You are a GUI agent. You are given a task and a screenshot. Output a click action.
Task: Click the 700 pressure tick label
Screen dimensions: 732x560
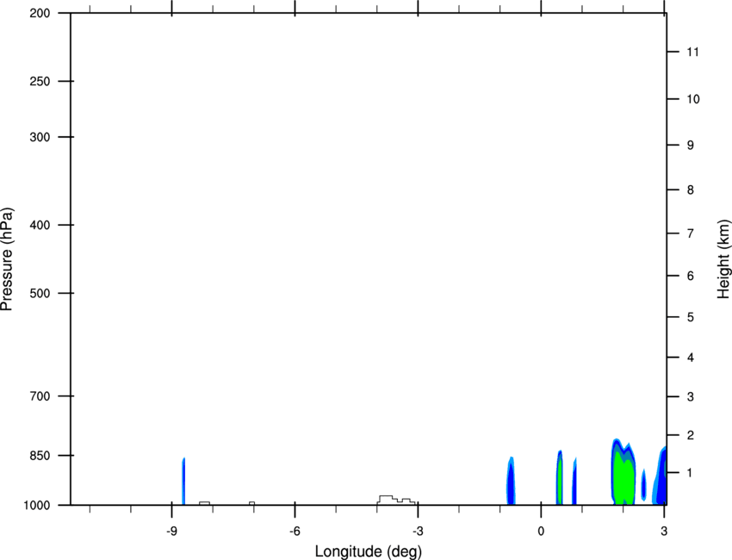[x=40, y=396]
